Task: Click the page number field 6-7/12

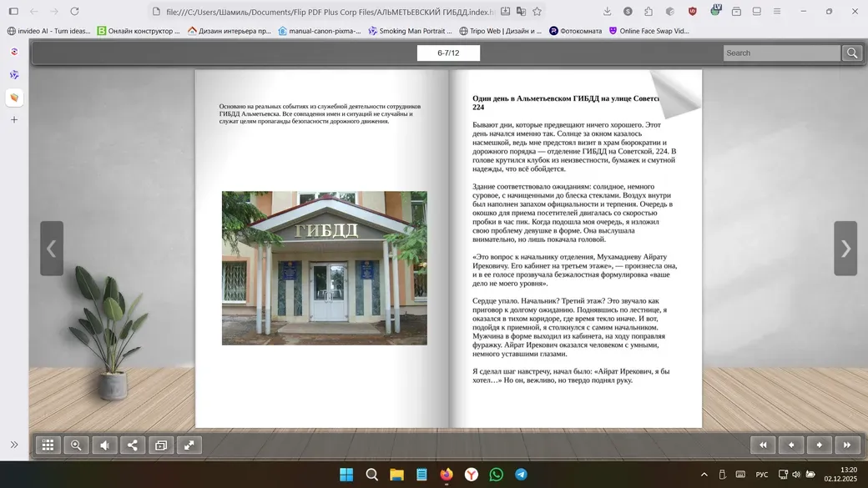Action: [448, 53]
